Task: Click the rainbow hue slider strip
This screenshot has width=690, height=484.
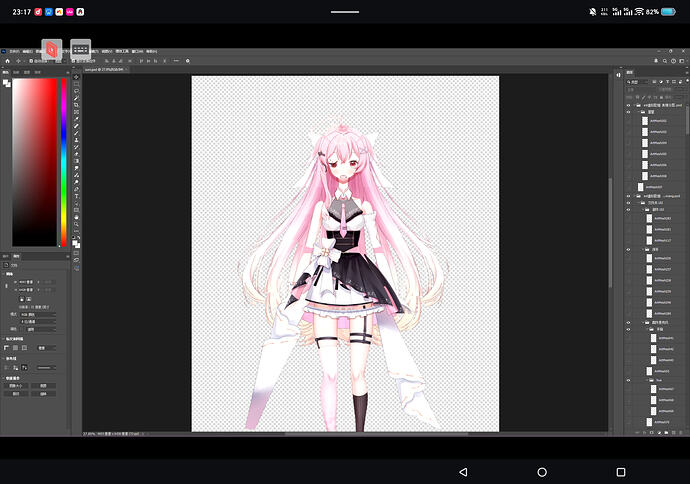Action: point(64,162)
